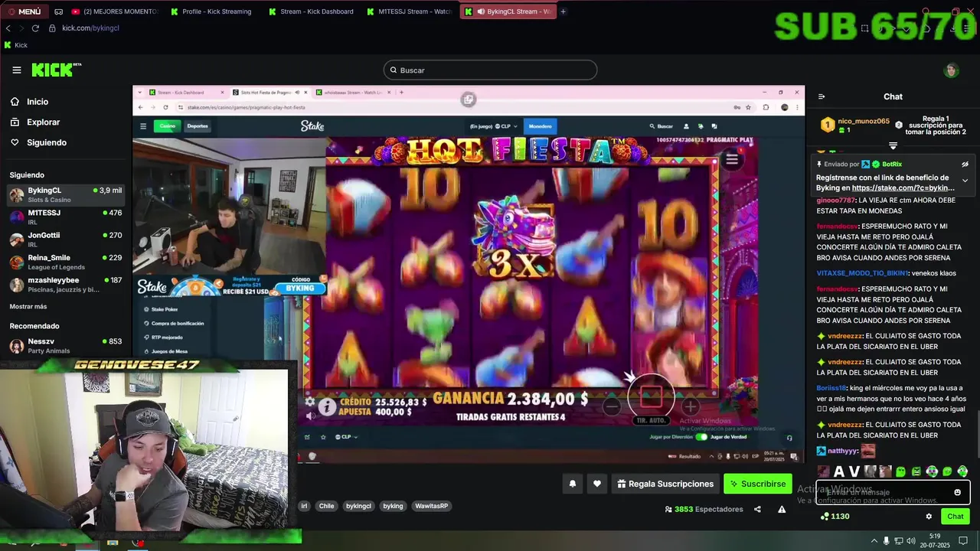The image size is (980, 551).
Task: Report stream with warning triangle icon
Action: 782,510
